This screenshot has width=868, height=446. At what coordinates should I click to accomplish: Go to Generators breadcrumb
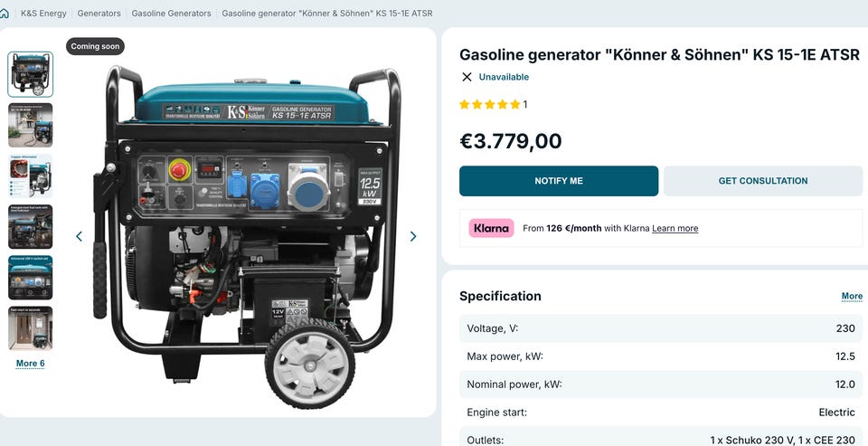point(99,14)
